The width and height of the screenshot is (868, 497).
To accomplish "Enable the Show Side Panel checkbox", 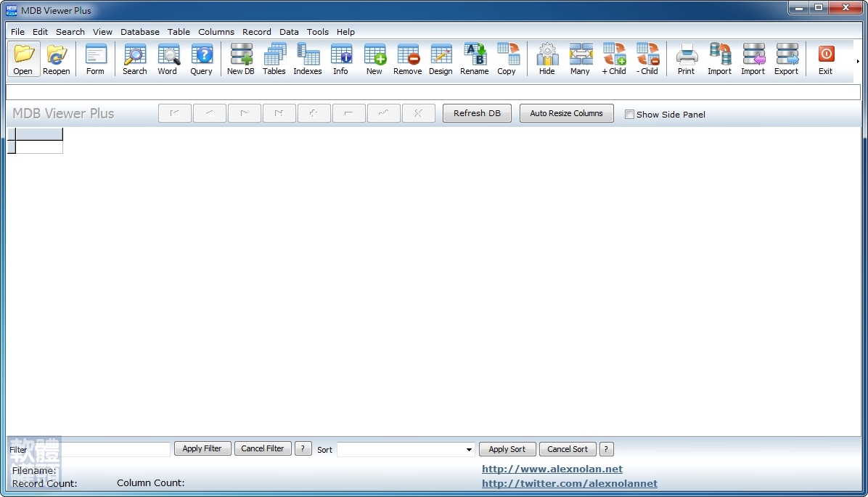I will coord(629,115).
